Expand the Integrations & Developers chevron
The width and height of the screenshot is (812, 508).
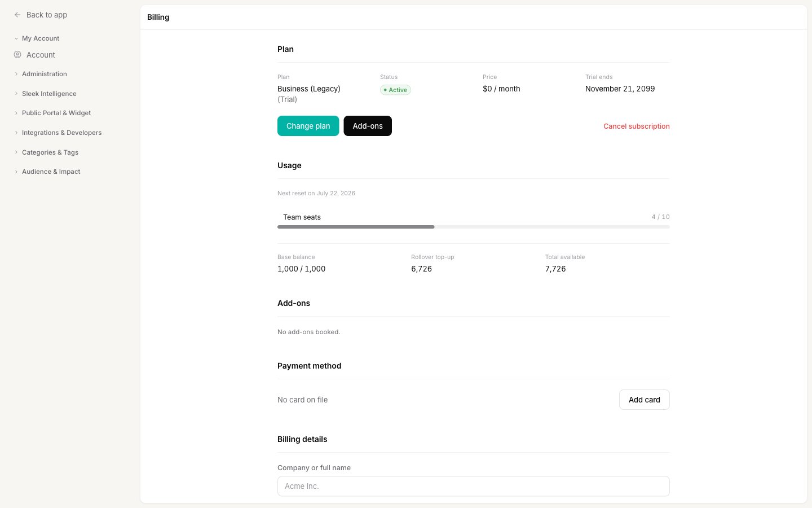[16, 133]
